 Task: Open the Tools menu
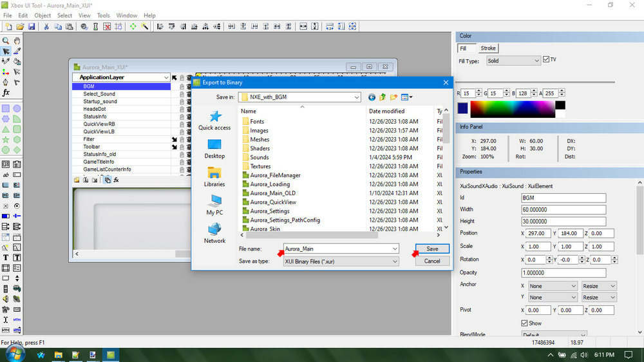[x=103, y=15]
